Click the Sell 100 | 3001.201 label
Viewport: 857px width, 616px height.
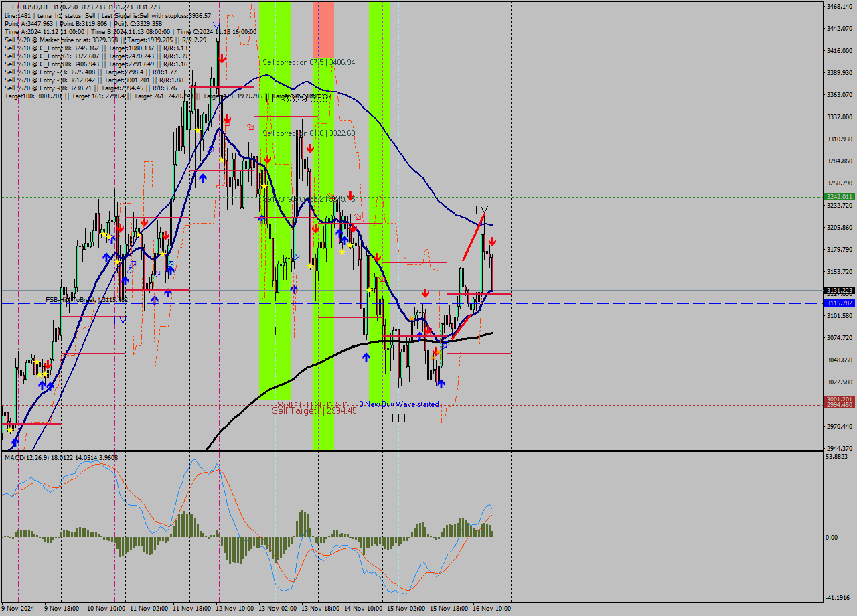[313, 405]
